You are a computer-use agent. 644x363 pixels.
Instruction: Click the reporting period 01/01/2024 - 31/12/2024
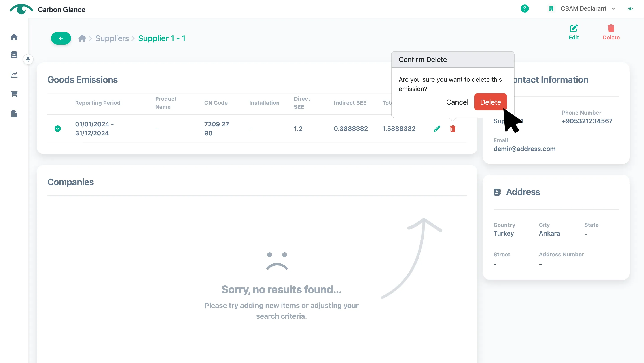95,129
